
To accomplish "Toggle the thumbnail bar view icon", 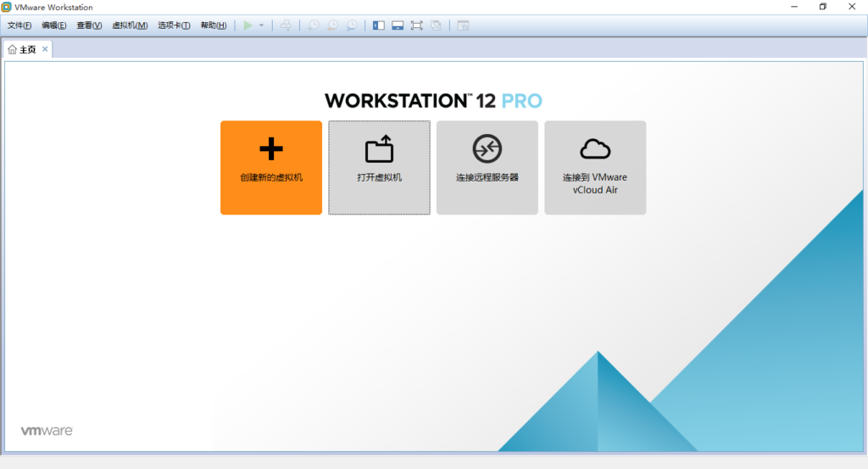I will point(398,25).
